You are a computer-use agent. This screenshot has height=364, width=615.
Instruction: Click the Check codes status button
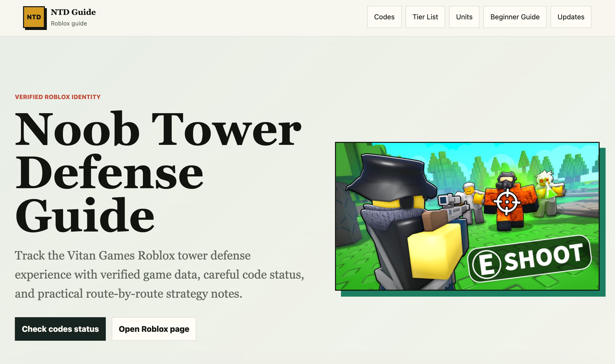click(x=60, y=329)
